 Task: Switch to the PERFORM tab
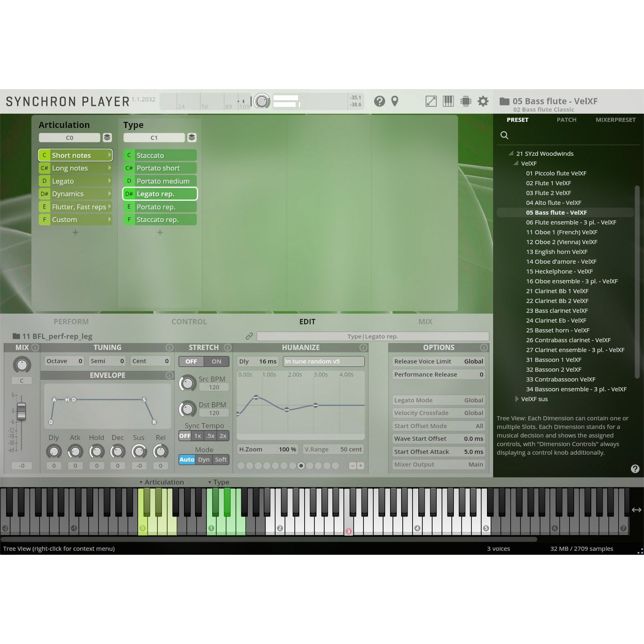(71, 322)
